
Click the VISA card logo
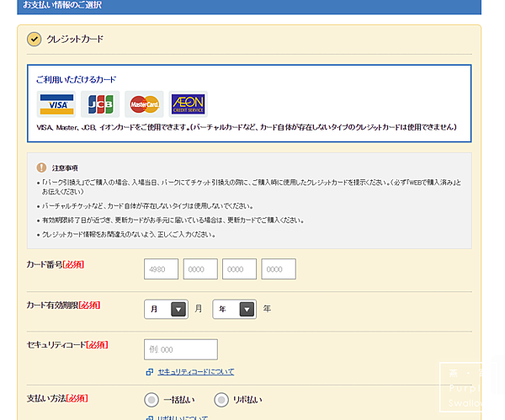click(x=56, y=104)
